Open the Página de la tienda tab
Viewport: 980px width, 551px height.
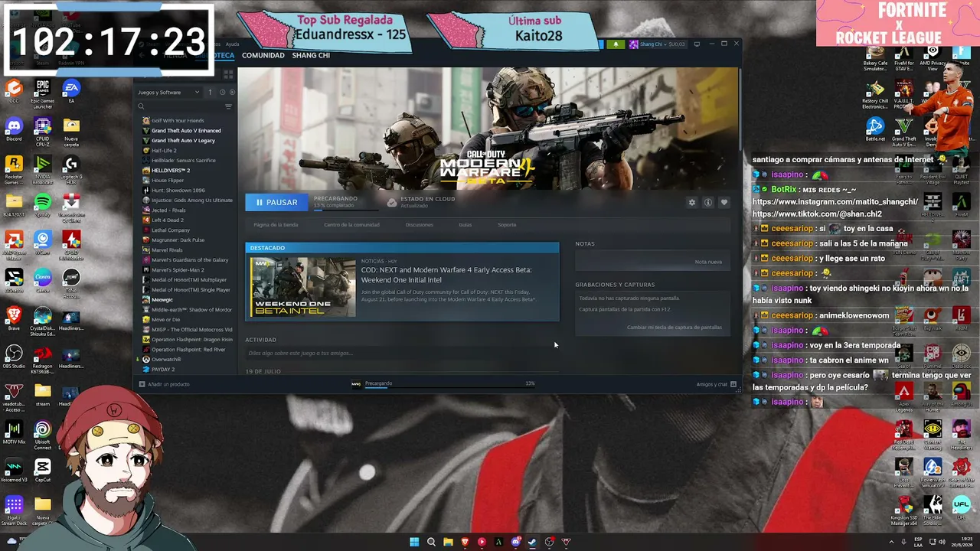(276, 225)
